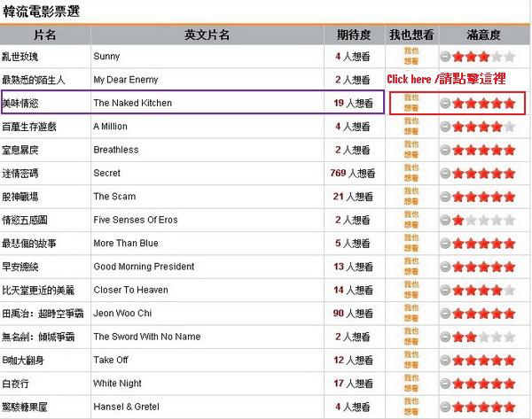Click 我也想看 link for Secret
Screen dimensions: 532x419
[x=411, y=174]
